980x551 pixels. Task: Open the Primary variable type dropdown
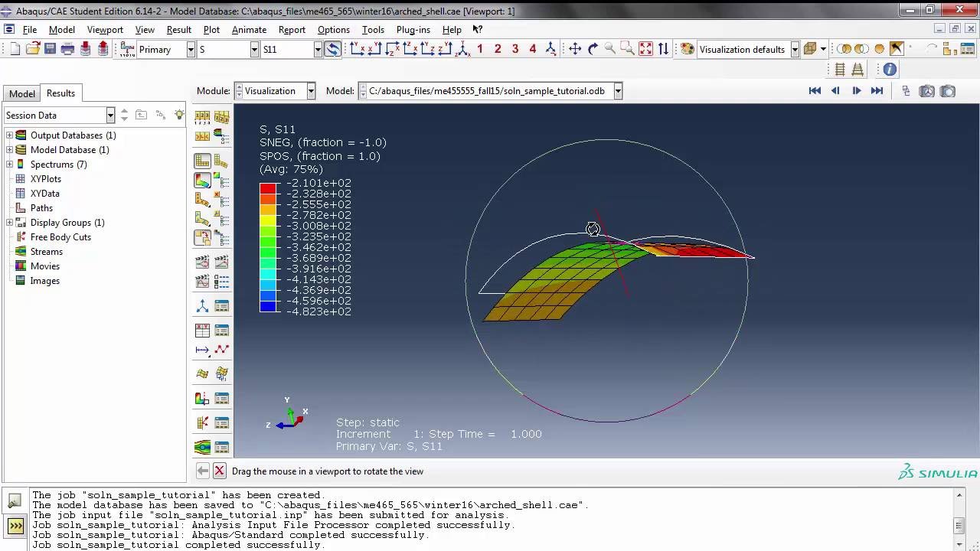click(190, 49)
